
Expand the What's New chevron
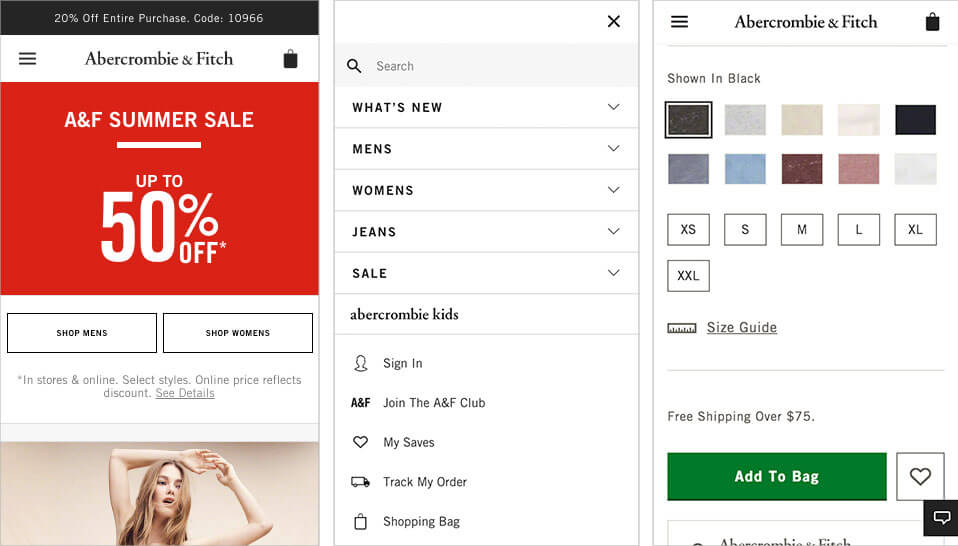[x=614, y=107]
